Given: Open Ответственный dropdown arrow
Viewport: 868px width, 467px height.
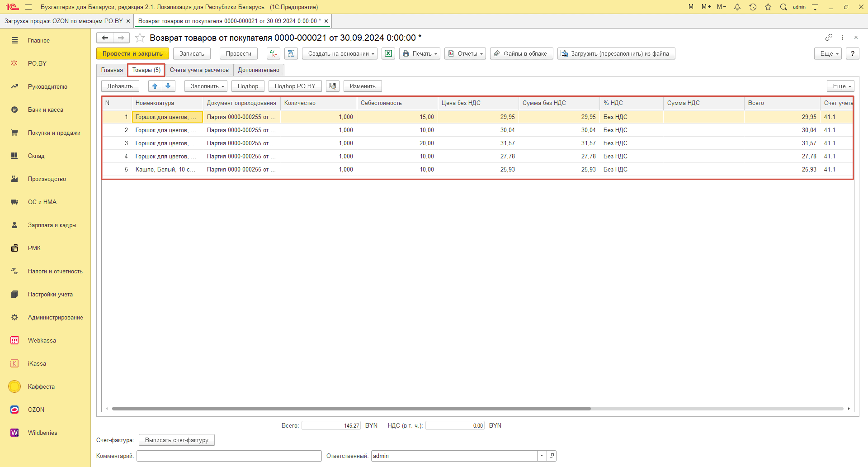Looking at the screenshot, I should tap(542, 456).
